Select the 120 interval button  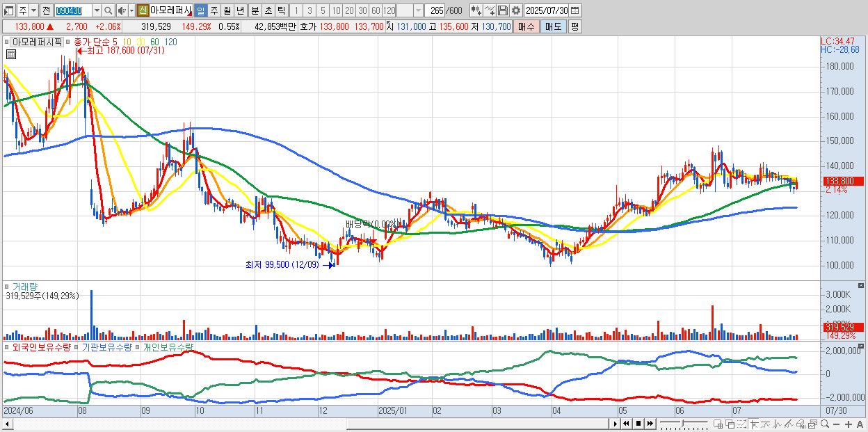pos(389,10)
